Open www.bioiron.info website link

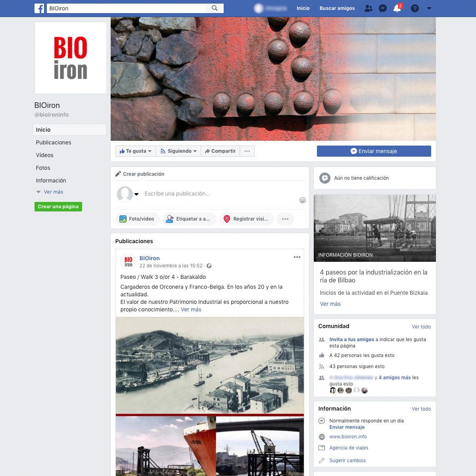point(348,437)
